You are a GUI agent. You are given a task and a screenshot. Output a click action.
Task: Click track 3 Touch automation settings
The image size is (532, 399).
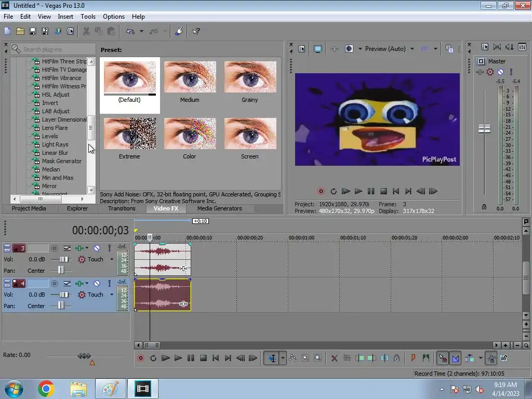[x=82, y=259]
